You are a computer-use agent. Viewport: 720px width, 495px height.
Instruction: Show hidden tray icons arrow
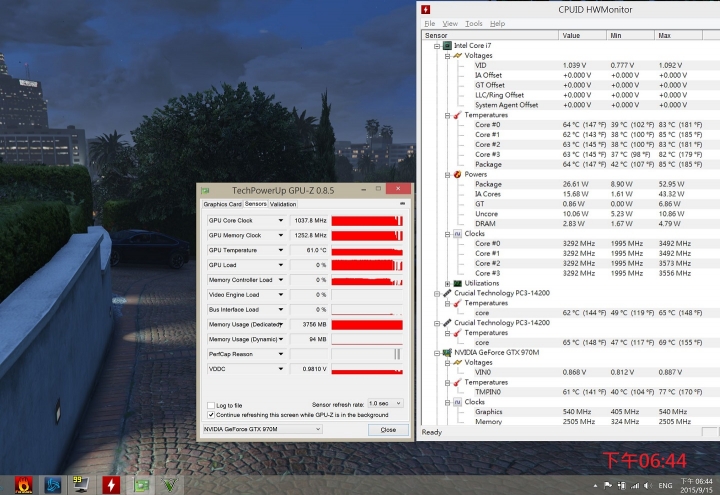[595, 485]
